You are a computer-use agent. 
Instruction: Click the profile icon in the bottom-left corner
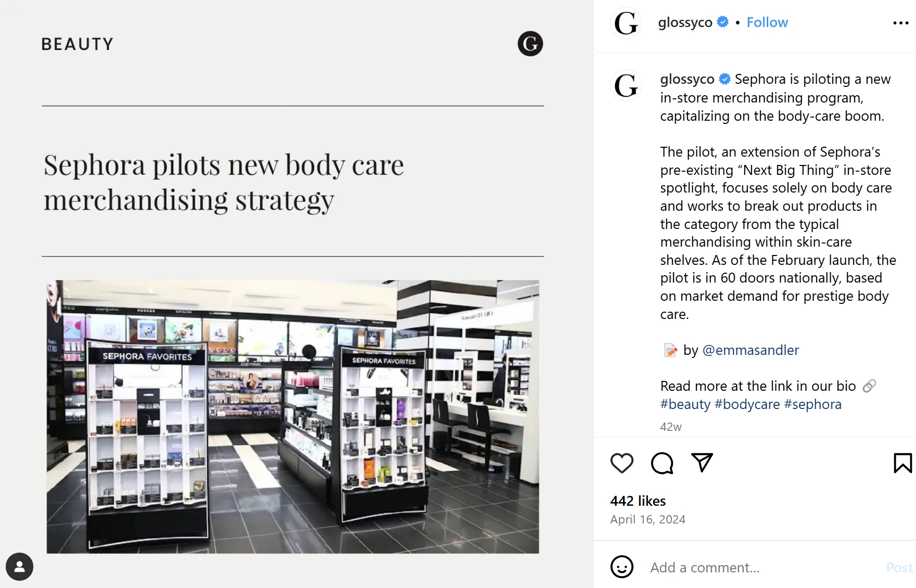(19, 567)
